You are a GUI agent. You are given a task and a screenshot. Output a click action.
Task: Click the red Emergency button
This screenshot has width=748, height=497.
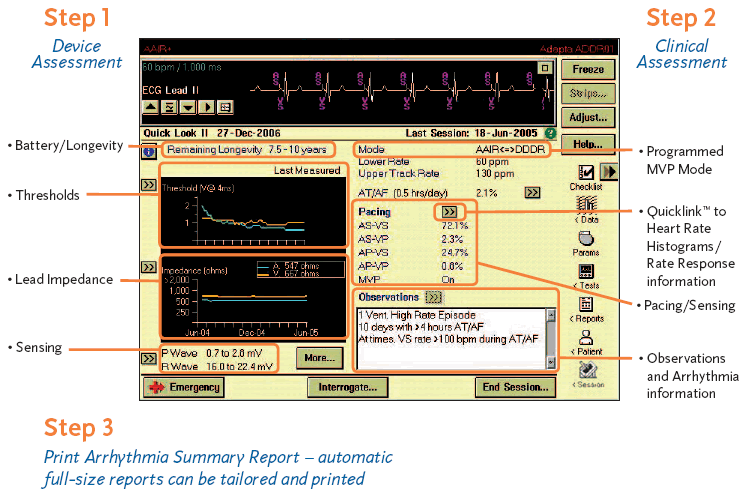coord(183,387)
